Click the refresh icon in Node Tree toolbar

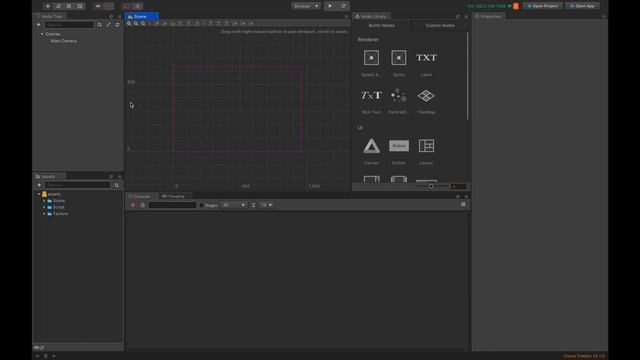pyautogui.click(x=118, y=25)
